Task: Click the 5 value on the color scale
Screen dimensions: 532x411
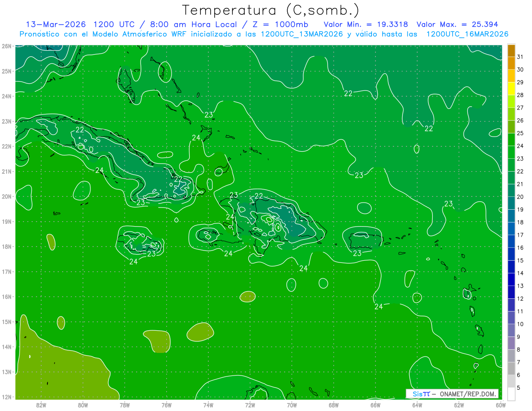Action: pos(518,388)
